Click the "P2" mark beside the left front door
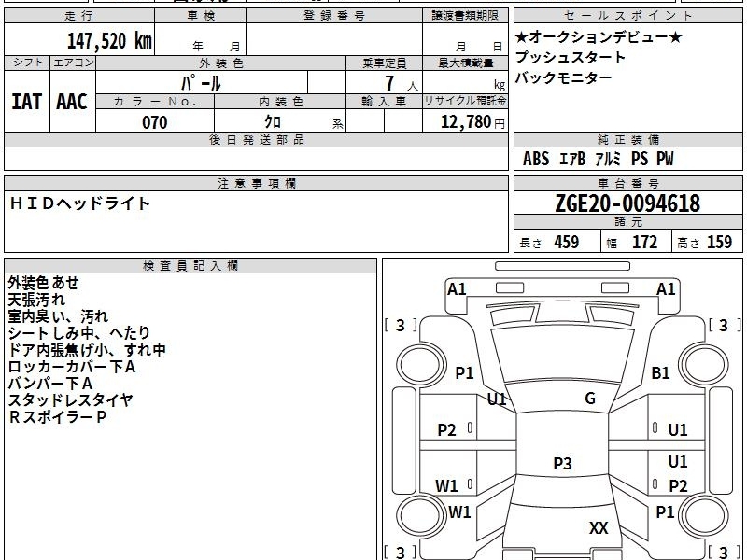This screenshot has height=560, width=747. tap(447, 430)
